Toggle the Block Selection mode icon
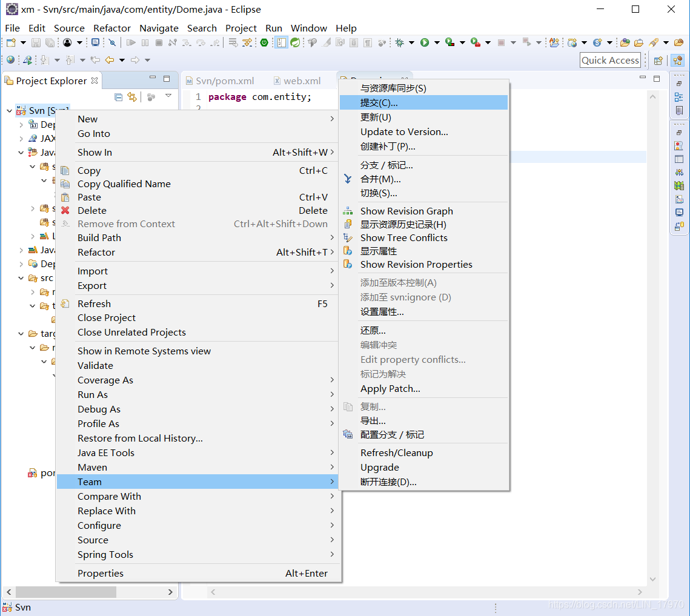Viewport: 690px width, 616px height. (x=354, y=42)
